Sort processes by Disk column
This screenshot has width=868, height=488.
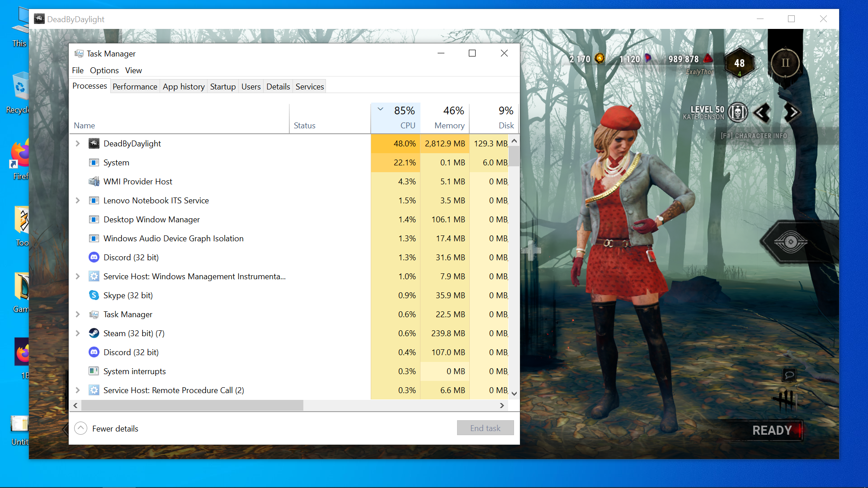494,118
